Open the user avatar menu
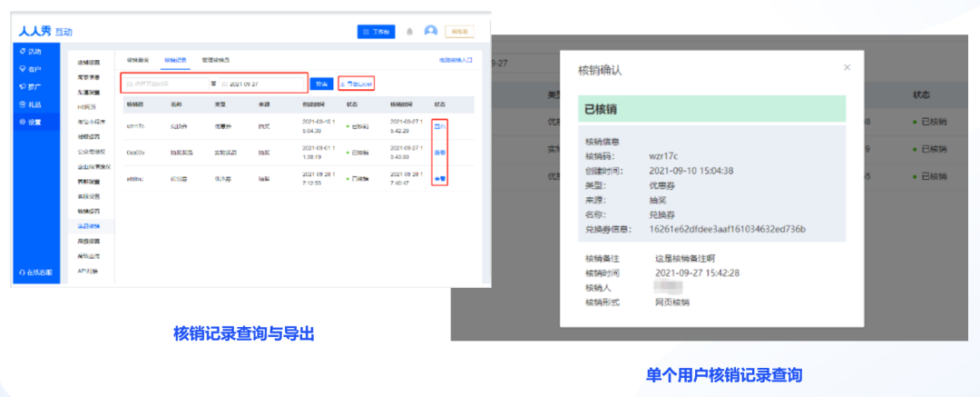This screenshot has width=980, height=397. [431, 31]
